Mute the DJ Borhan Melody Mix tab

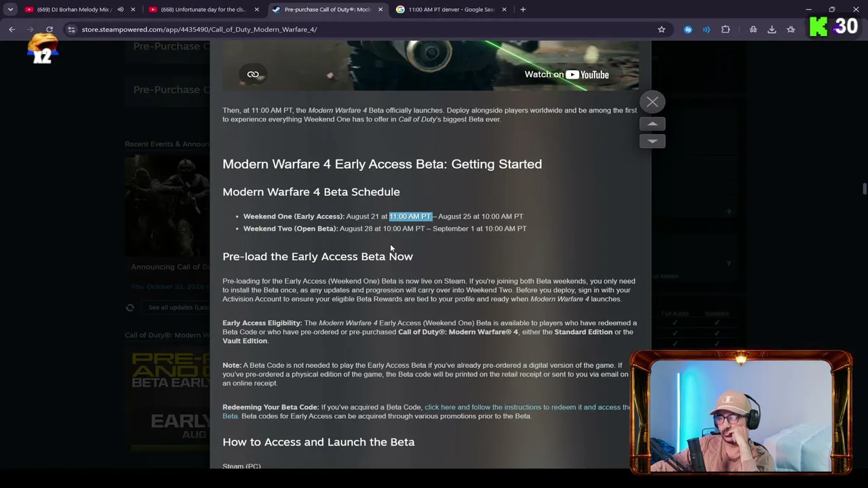120,9
